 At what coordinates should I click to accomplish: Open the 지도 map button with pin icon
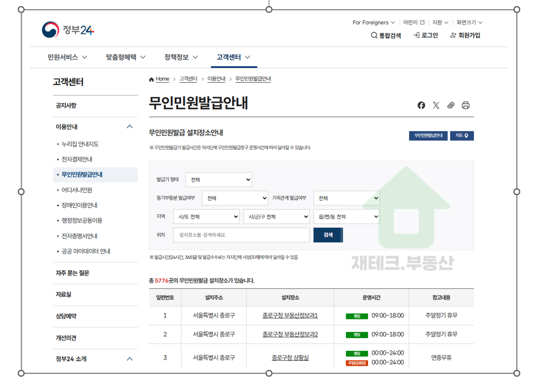[x=461, y=136]
